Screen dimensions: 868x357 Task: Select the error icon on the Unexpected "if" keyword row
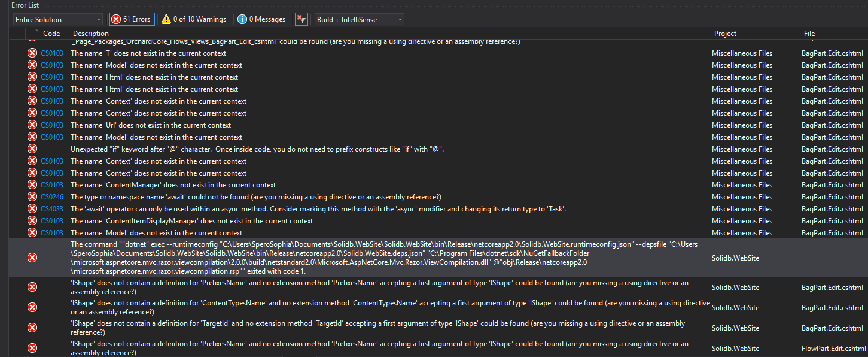coord(32,149)
